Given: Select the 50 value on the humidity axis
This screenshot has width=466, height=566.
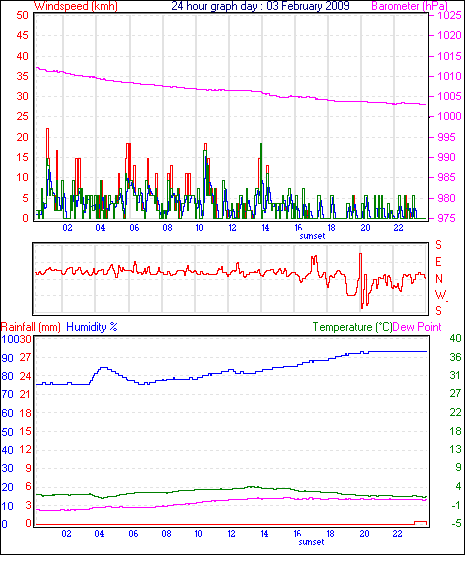Looking at the screenshot, I should click(x=7, y=432).
